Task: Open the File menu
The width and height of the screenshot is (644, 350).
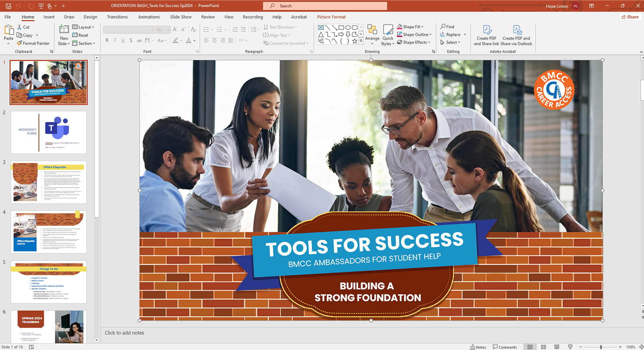Action: click(8, 17)
